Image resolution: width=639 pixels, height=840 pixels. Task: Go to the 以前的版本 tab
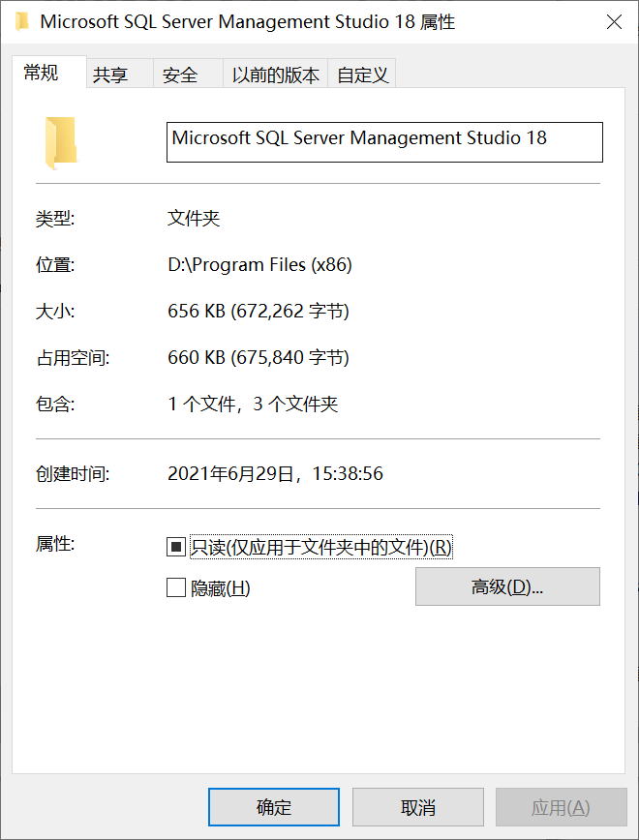275,75
